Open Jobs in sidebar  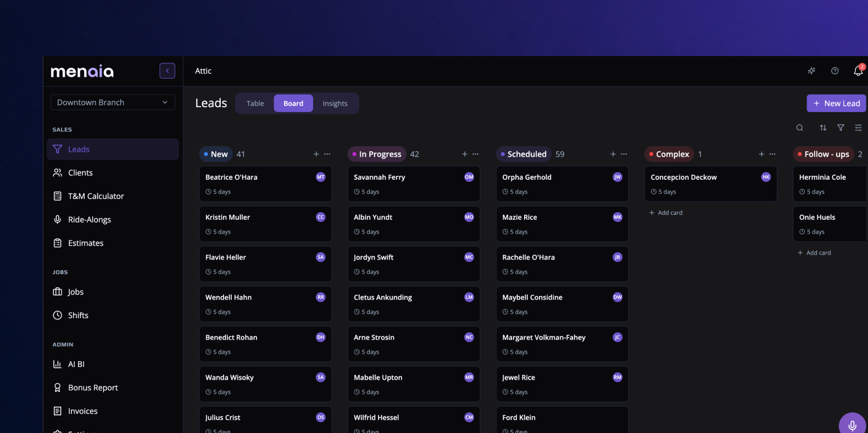[x=113, y=292]
